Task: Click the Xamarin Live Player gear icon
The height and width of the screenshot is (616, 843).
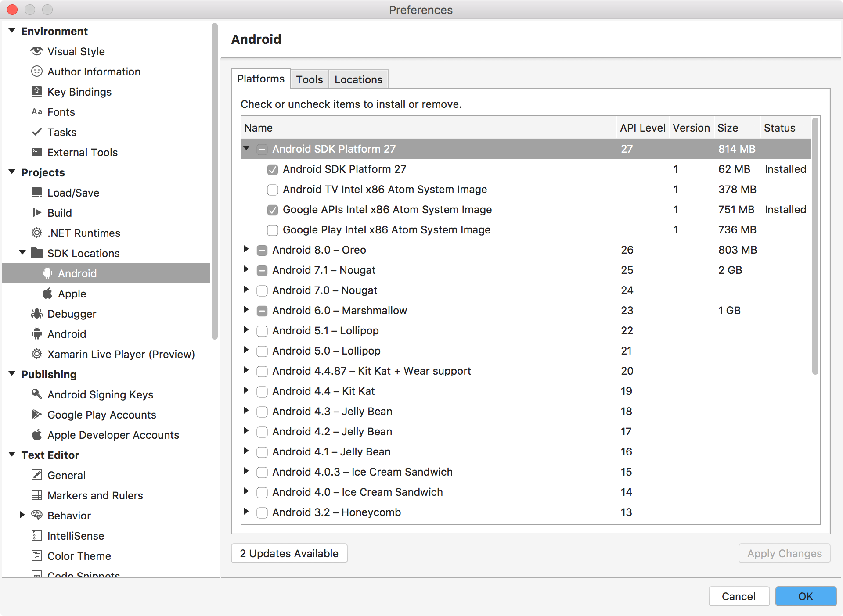Action: (x=37, y=354)
